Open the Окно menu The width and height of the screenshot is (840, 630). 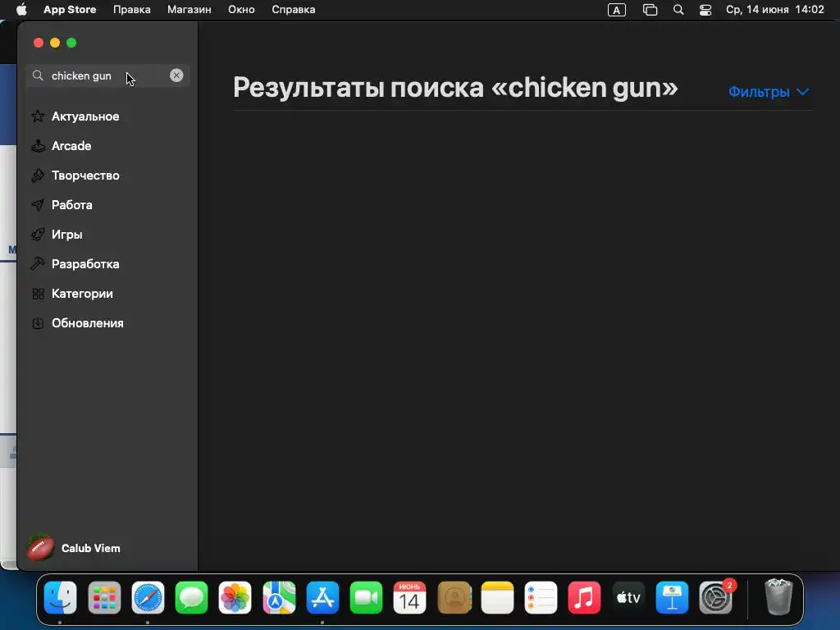[241, 10]
